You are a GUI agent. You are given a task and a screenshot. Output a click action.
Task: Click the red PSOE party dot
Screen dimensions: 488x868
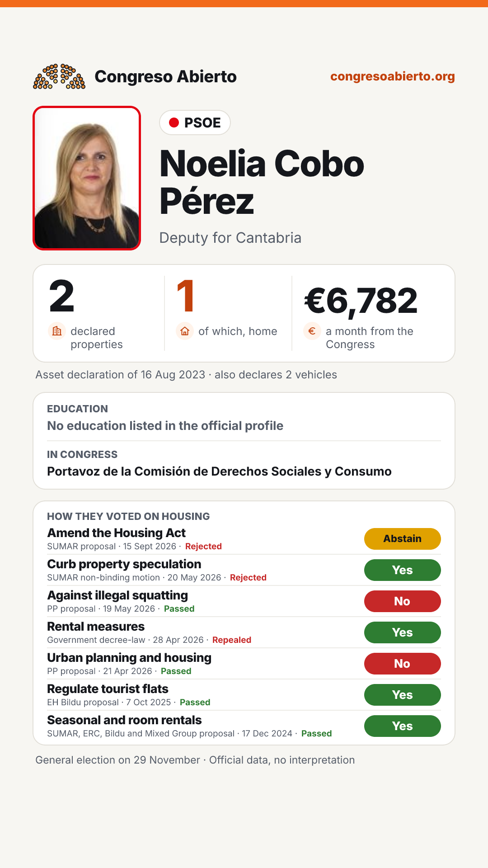click(x=174, y=123)
